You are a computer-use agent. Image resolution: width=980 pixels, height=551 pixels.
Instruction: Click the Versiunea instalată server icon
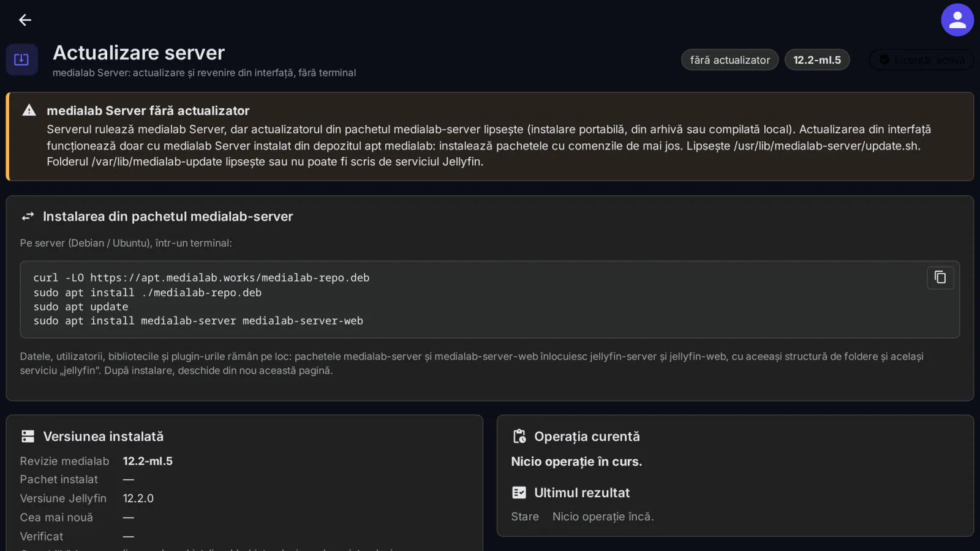tap(28, 437)
